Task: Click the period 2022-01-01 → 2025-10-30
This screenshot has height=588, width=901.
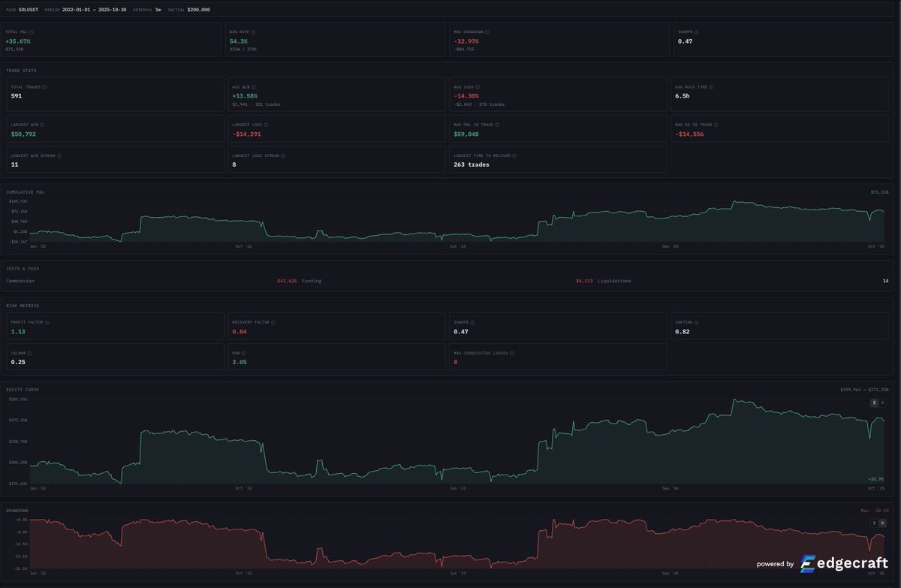Action: (95, 10)
